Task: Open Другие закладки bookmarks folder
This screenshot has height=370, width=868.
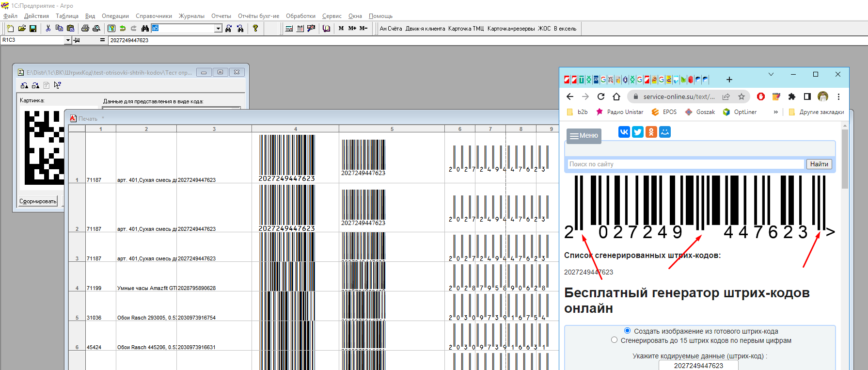Action: [x=816, y=112]
